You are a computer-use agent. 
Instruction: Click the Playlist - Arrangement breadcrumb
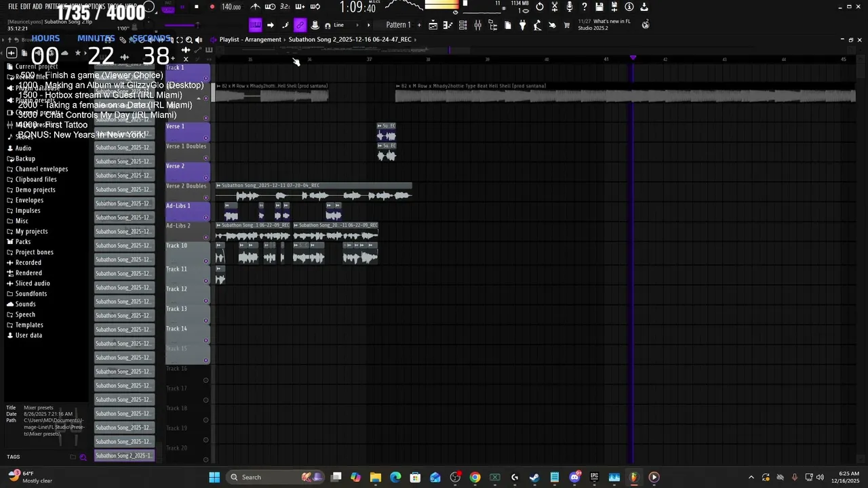[x=250, y=39]
